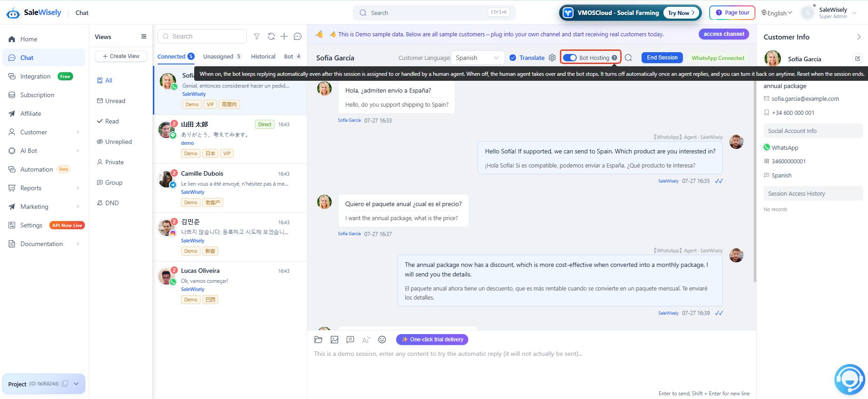868x399 pixels.
Task: Open the SaleWisely Super Admin account menu
Action: (829, 13)
